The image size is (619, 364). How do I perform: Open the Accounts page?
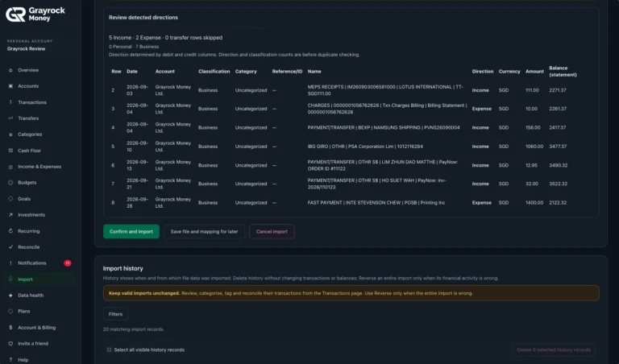click(28, 86)
